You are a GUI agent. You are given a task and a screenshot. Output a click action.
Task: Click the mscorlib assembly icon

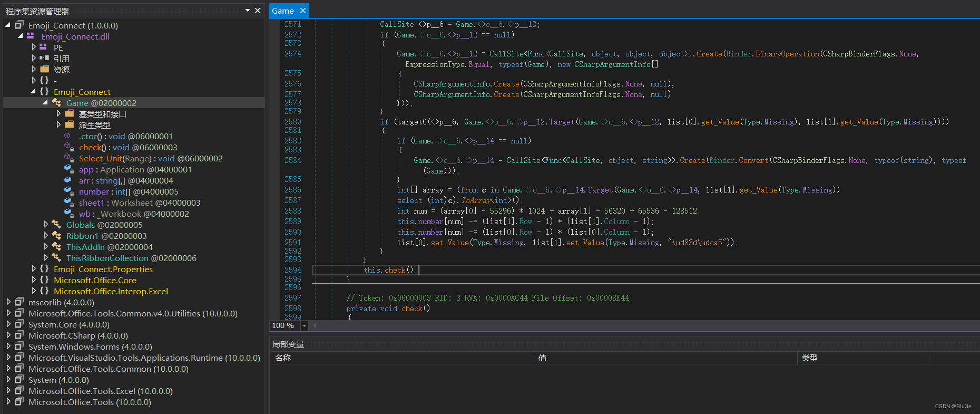click(19, 302)
